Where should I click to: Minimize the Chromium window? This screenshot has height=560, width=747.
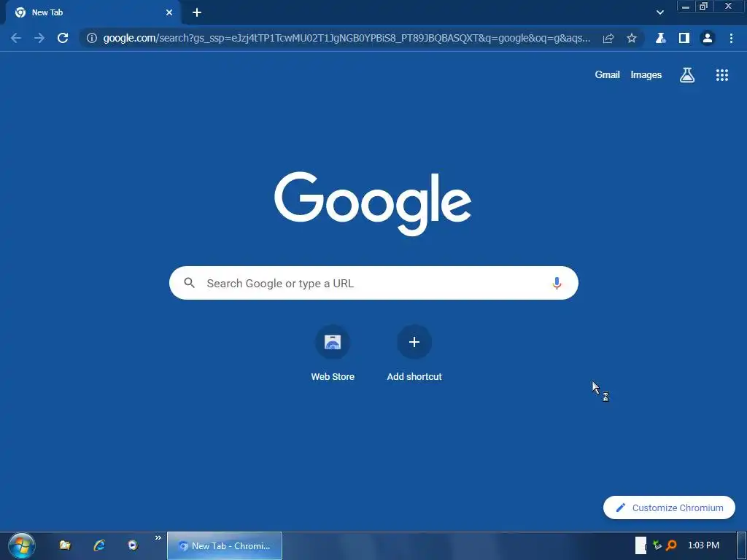[x=686, y=7]
